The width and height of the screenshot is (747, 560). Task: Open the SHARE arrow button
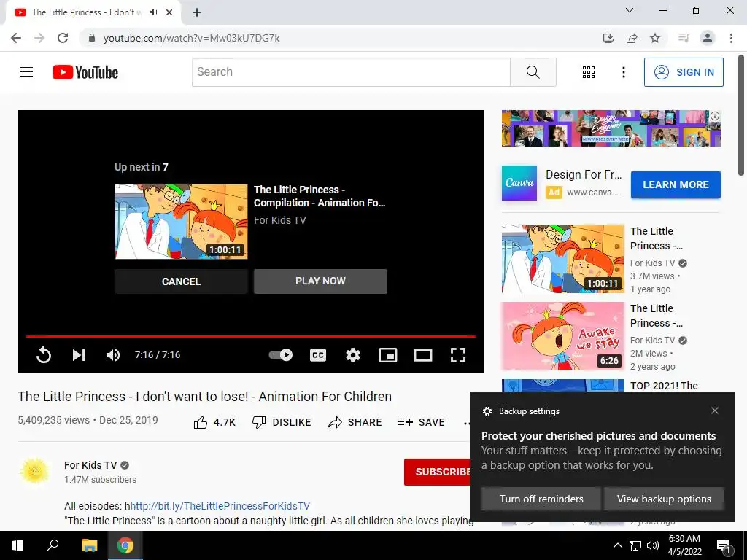coord(355,422)
